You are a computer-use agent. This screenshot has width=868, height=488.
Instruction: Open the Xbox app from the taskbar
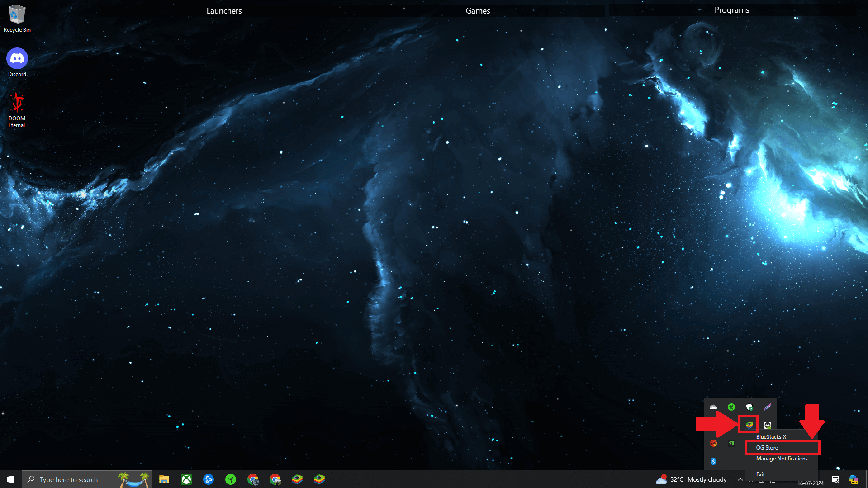coord(186,479)
